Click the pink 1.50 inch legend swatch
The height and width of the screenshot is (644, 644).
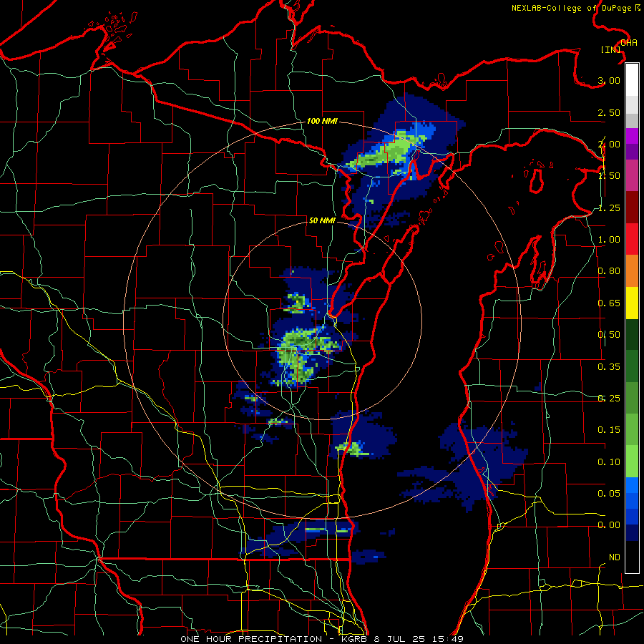click(632, 175)
